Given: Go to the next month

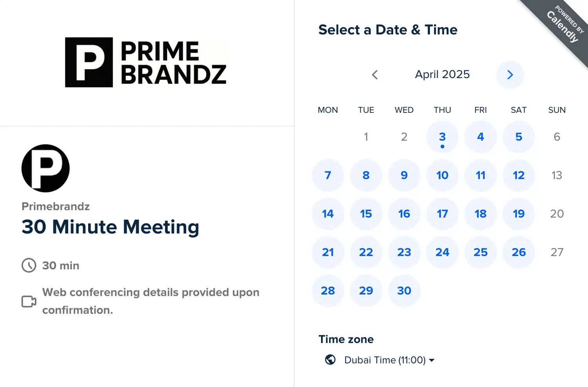Looking at the screenshot, I should pos(510,75).
